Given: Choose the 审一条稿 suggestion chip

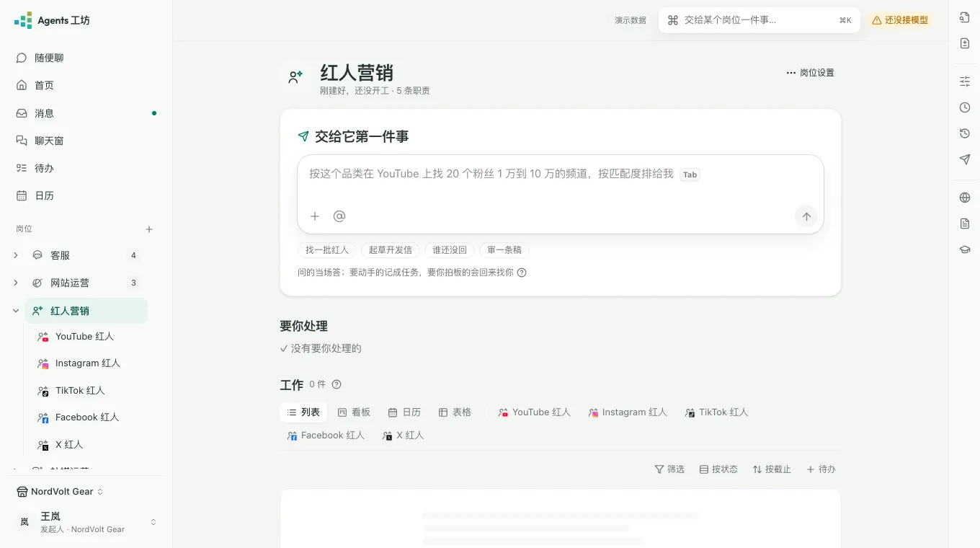Looking at the screenshot, I should (x=504, y=250).
